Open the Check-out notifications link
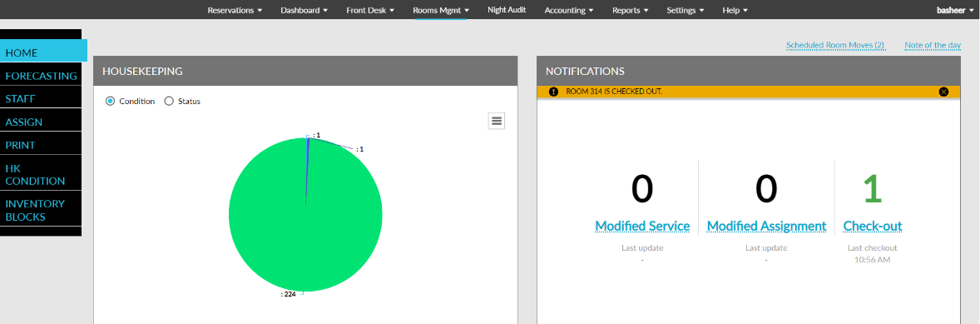This screenshot has width=980, height=324. point(873,226)
